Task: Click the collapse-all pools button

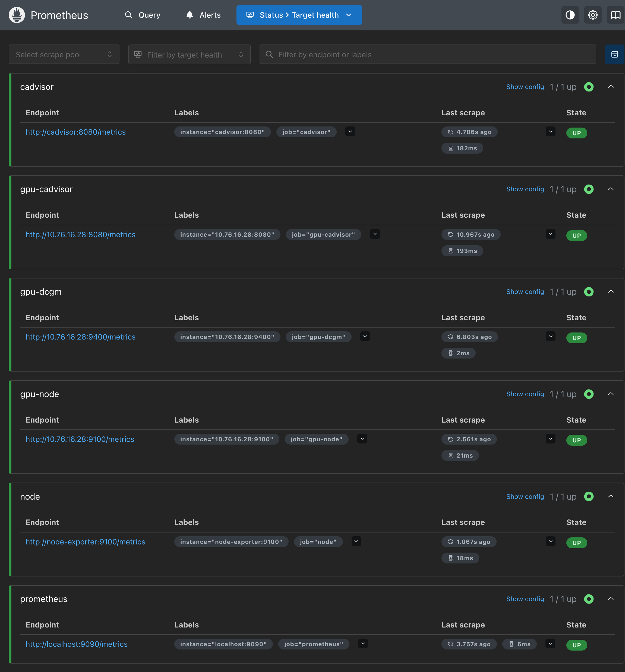Action: pyautogui.click(x=614, y=54)
